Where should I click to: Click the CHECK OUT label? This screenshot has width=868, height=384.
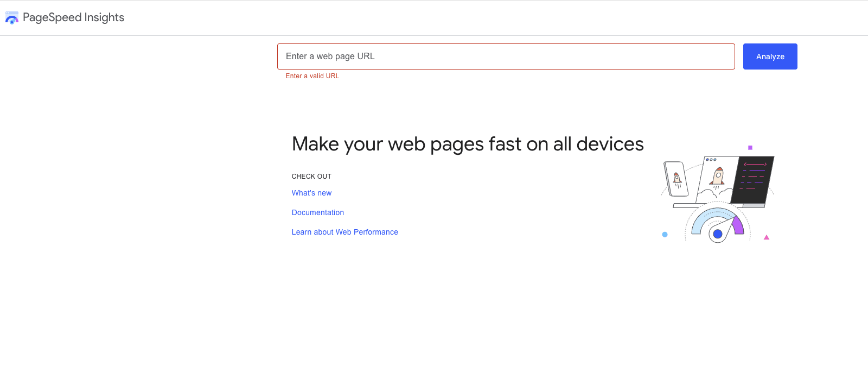[311, 177]
